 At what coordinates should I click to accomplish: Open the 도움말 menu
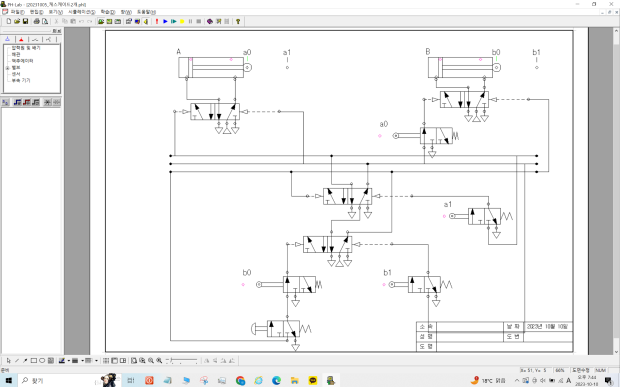(x=146, y=12)
